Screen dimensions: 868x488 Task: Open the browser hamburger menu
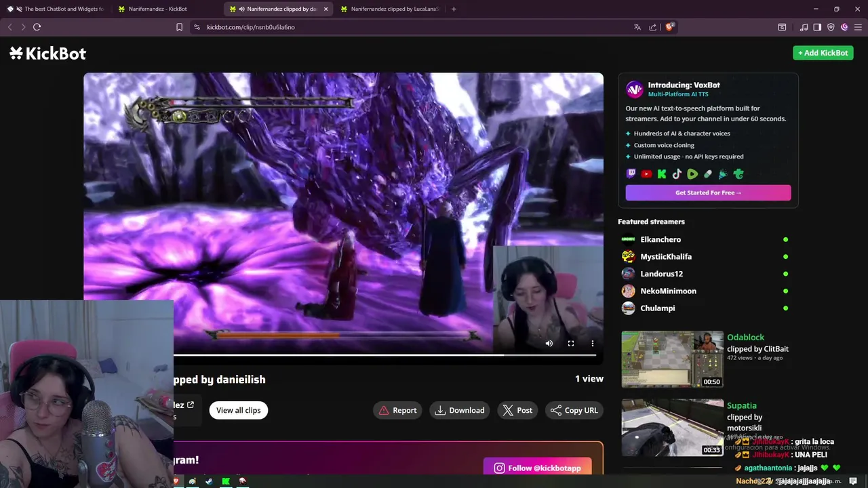[x=858, y=27]
